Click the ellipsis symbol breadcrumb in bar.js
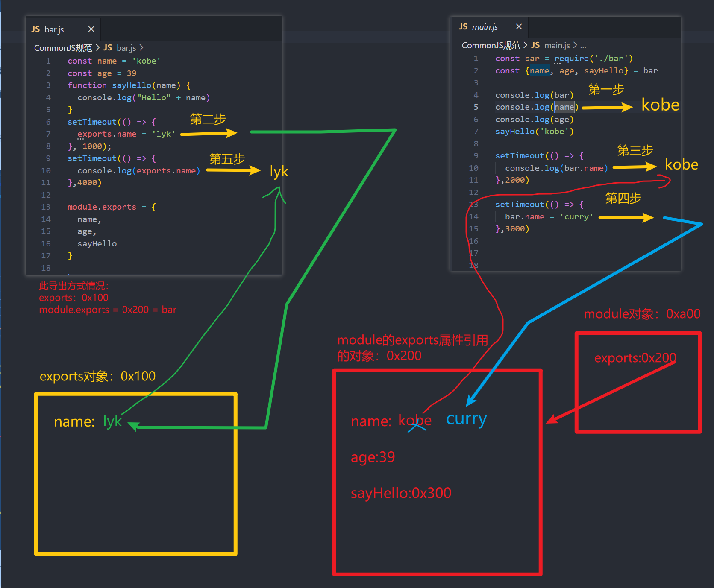Viewport: 714px width, 588px height. (149, 48)
